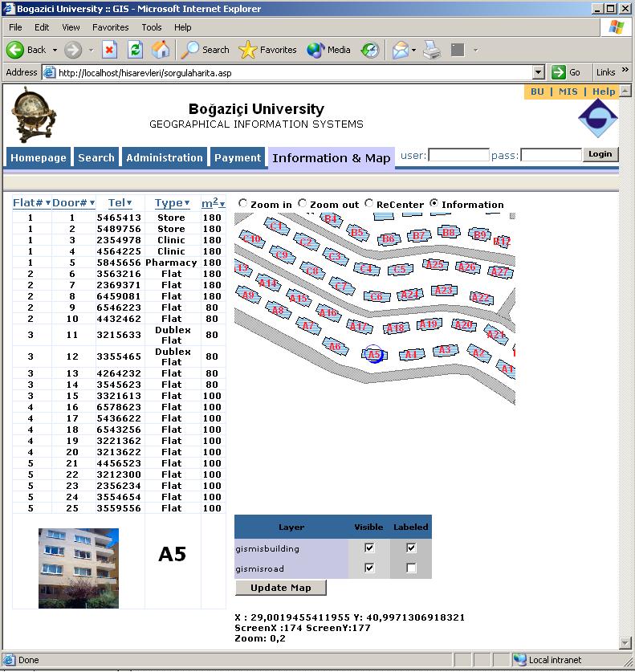
Task: Open the View menu
Action: pos(71,27)
